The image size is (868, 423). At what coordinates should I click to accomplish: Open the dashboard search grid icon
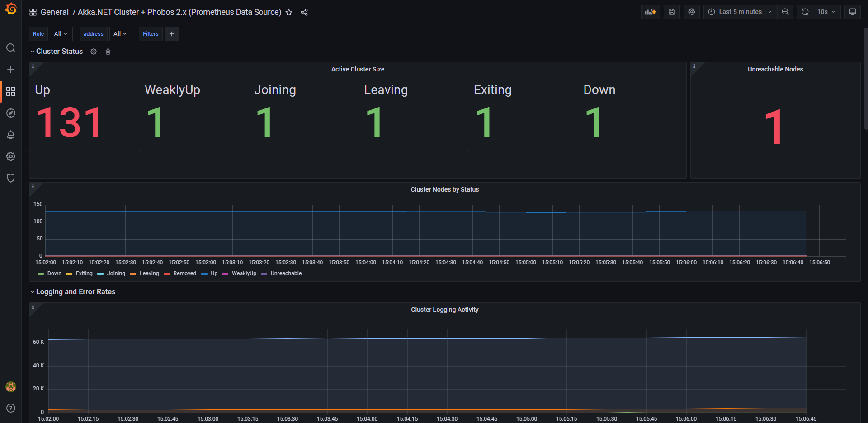(x=33, y=12)
